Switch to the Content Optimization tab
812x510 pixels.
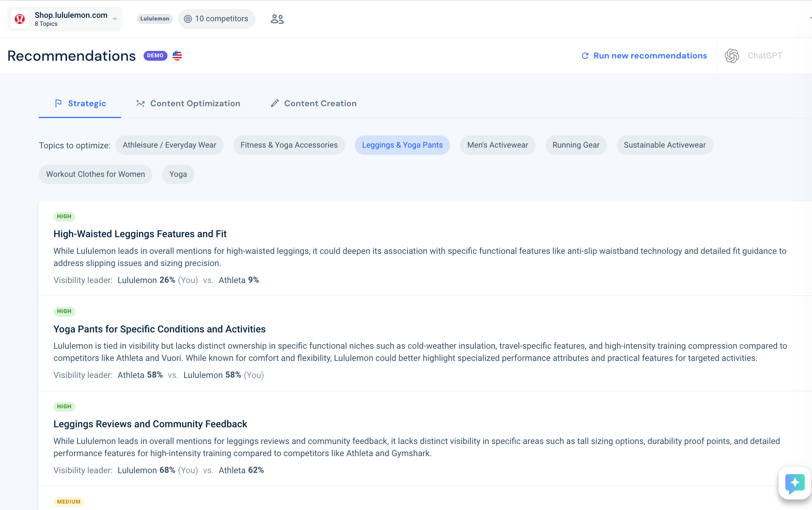tap(188, 104)
